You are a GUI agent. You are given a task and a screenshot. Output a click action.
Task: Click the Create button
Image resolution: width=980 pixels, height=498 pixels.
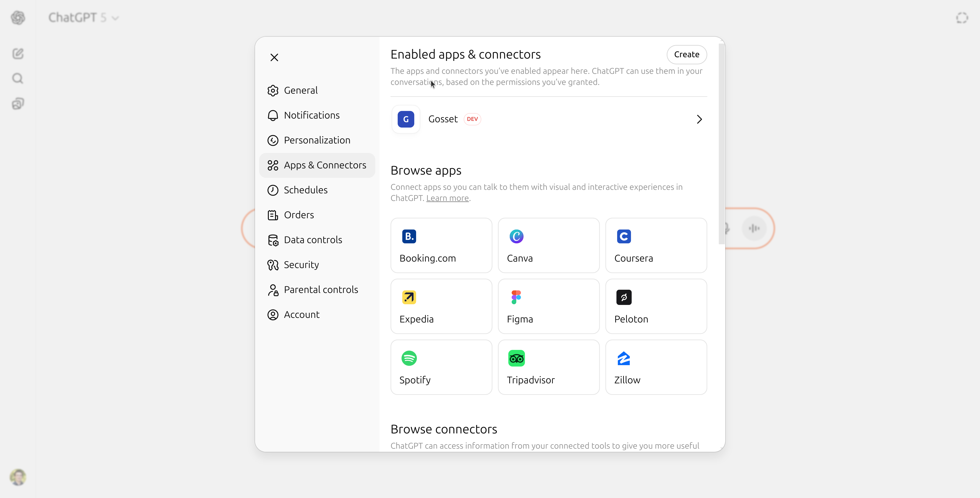(x=686, y=54)
